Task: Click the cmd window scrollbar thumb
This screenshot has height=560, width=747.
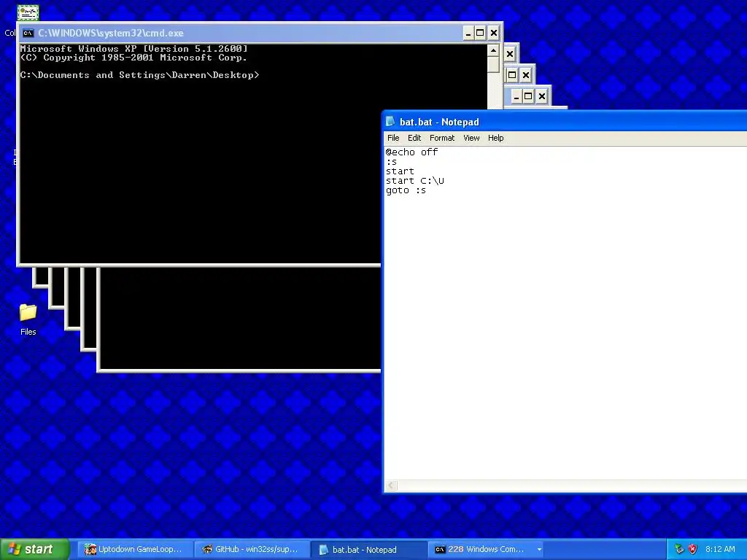Action: click(493, 64)
